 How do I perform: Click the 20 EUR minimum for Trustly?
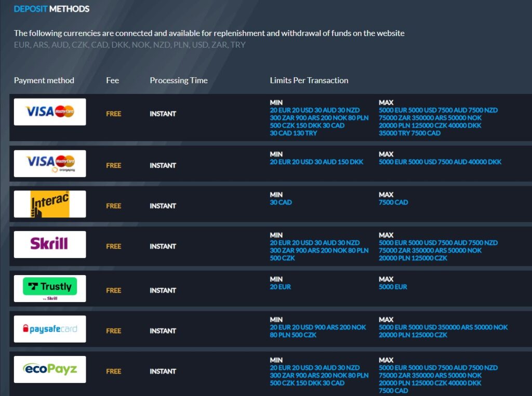tap(281, 287)
